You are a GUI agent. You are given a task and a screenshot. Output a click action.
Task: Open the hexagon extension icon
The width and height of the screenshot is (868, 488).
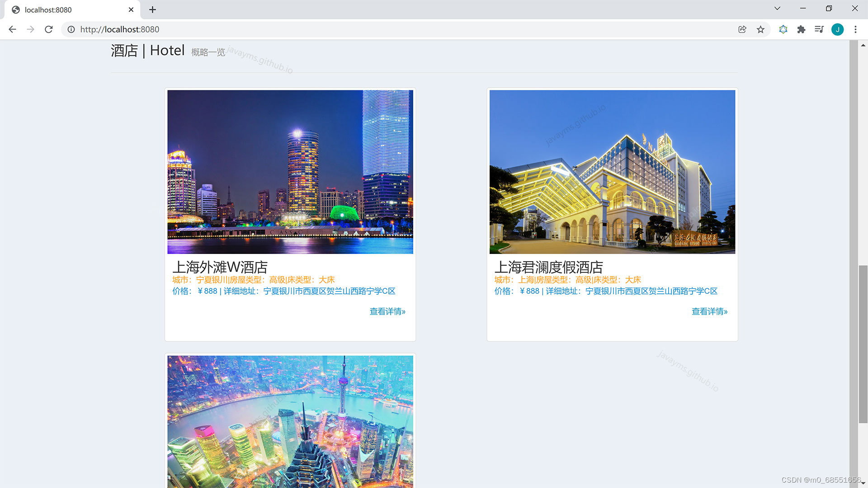pos(783,29)
